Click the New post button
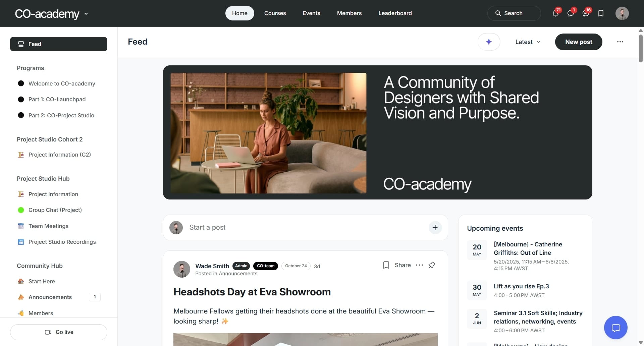The image size is (644, 346). point(579,42)
